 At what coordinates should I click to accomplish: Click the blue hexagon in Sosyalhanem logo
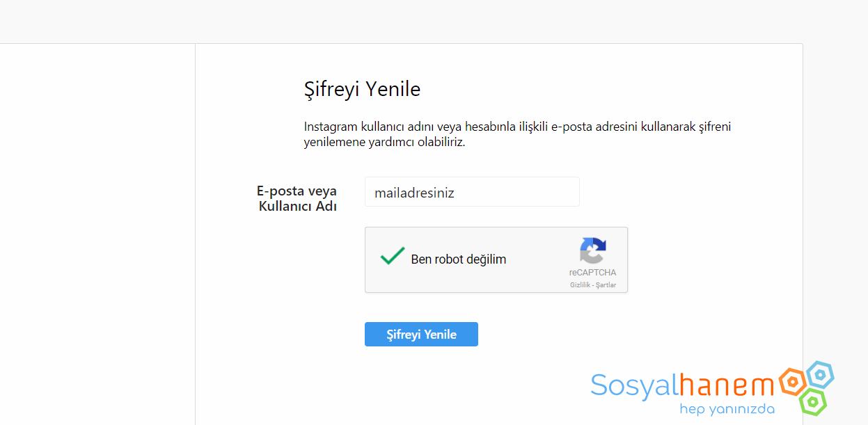pyautogui.click(x=820, y=375)
